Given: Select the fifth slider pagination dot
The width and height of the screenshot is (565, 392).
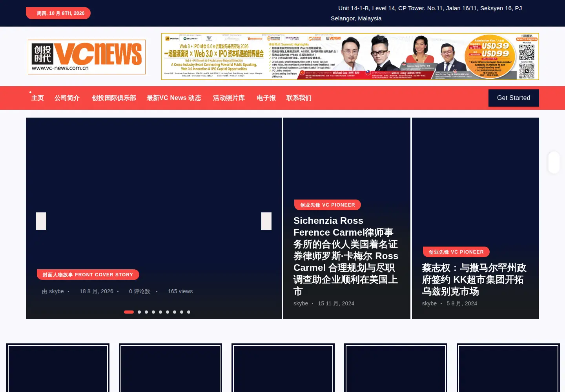Looking at the screenshot, I should click(x=160, y=312).
